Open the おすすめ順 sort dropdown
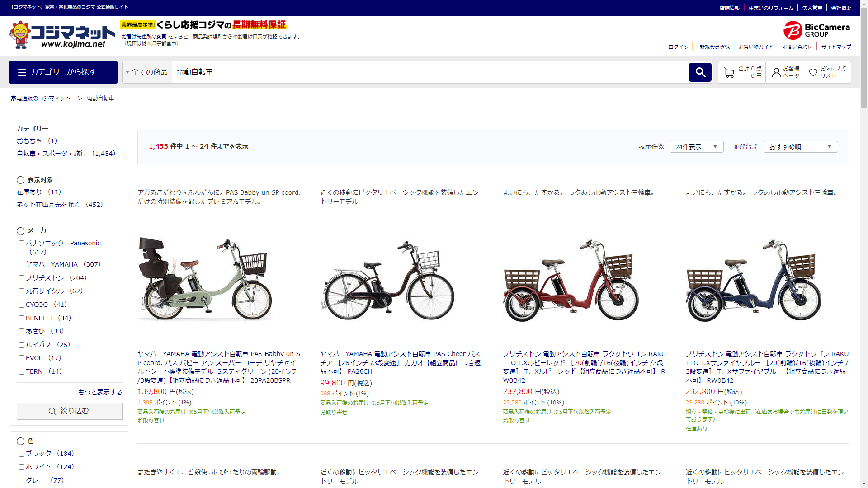Screen dimensions: 868x488 pyautogui.click(x=800, y=147)
